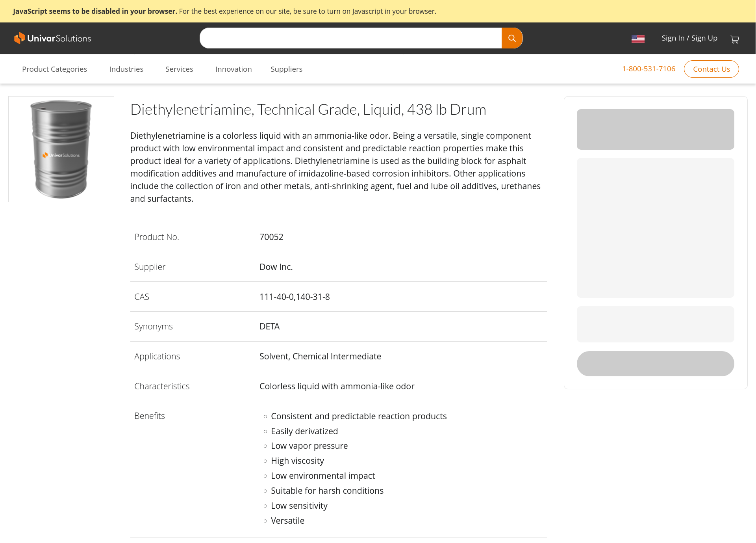Click the large gray sidebar placeholder panel
This screenshot has height=543, width=756.
click(655, 228)
